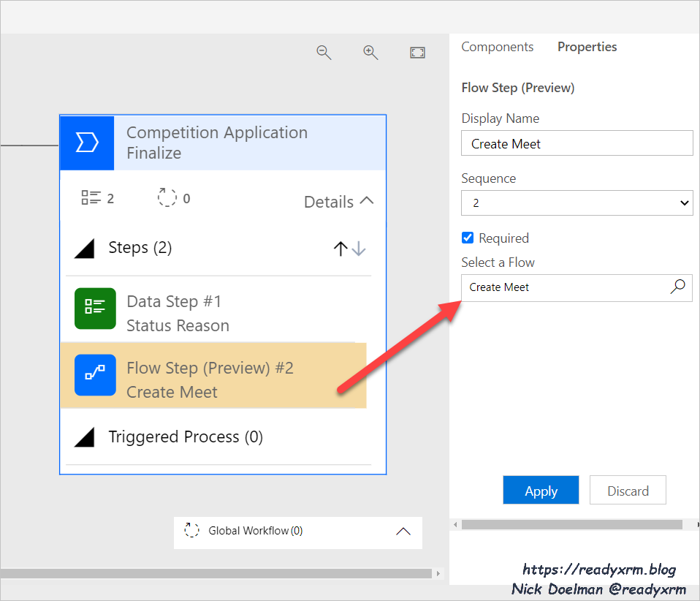Open the flow search magnifier in Select a Flow
The image size is (700, 601).
click(x=677, y=287)
